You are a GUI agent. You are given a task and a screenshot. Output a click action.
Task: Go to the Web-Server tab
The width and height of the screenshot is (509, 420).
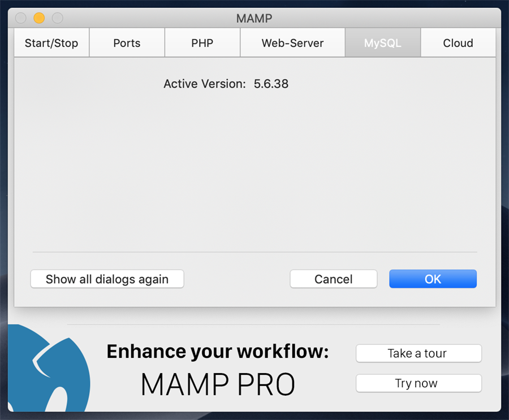(x=292, y=44)
